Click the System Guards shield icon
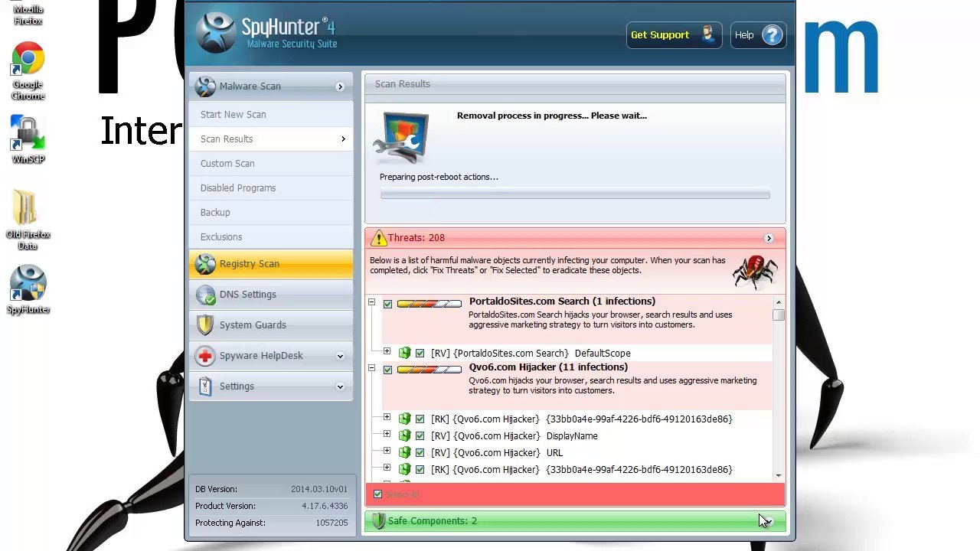Viewport: 980px width, 551px height. tap(205, 325)
